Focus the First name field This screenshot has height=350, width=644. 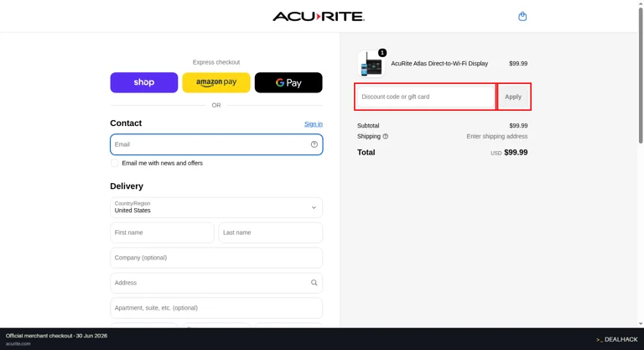pos(162,232)
